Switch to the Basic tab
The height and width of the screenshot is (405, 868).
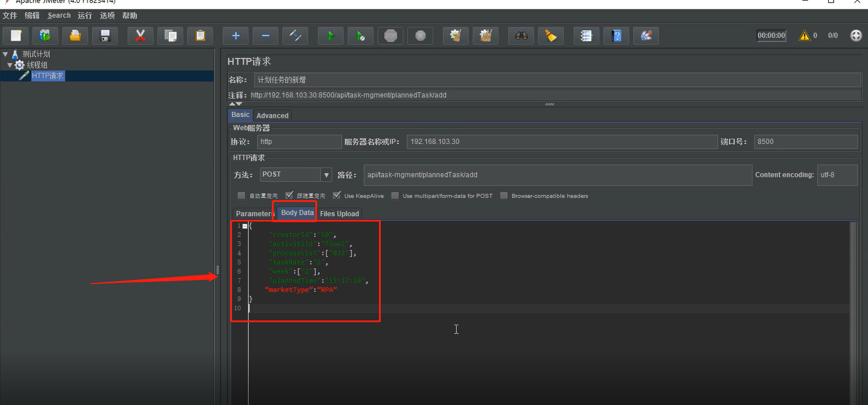[x=240, y=115]
